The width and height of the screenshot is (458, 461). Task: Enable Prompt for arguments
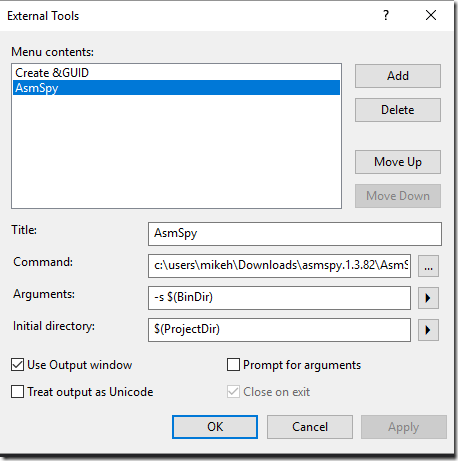click(233, 365)
